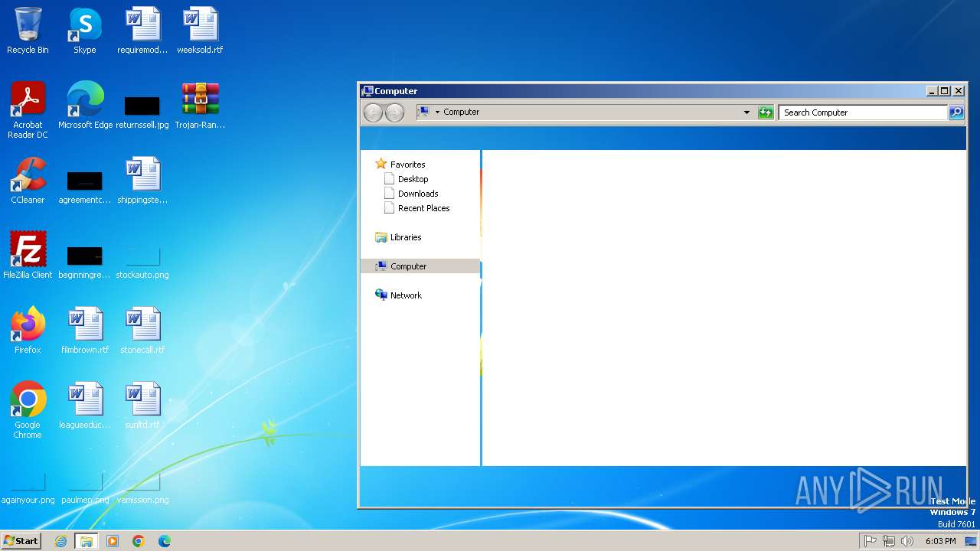Open CCleaner desktop shortcut
980x551 pixels.
[x=28, y=181]
